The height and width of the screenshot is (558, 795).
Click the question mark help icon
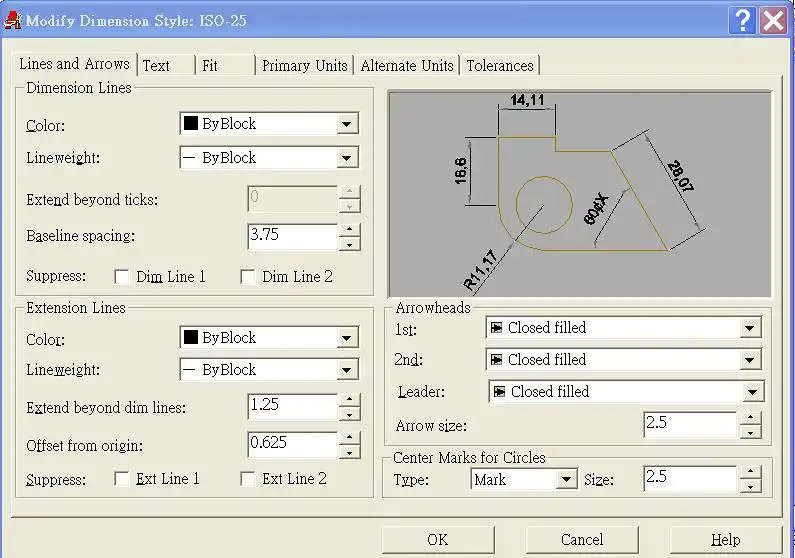click(742, 21)
